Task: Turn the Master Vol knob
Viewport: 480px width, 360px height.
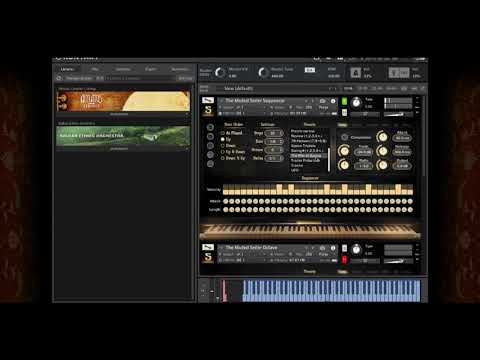Action: tap(220, 72)
